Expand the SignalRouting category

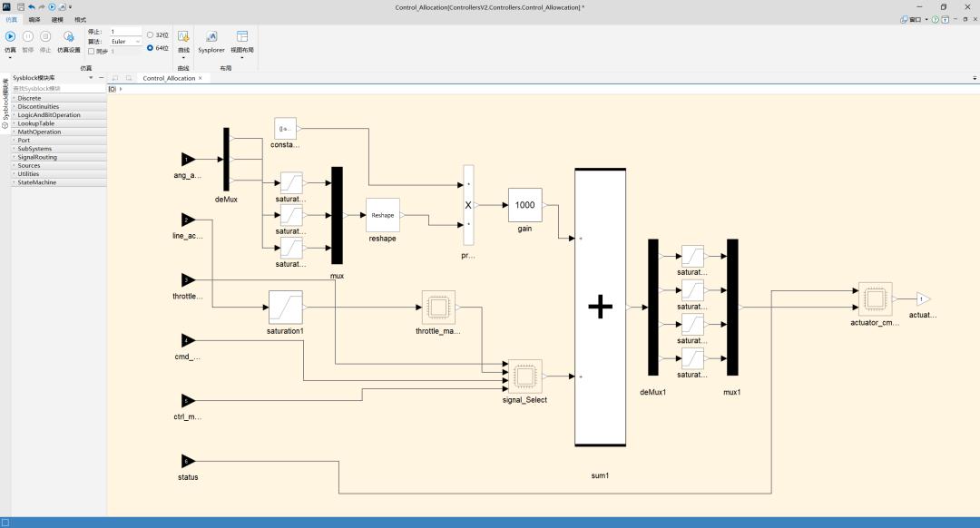tap(14, 158)
